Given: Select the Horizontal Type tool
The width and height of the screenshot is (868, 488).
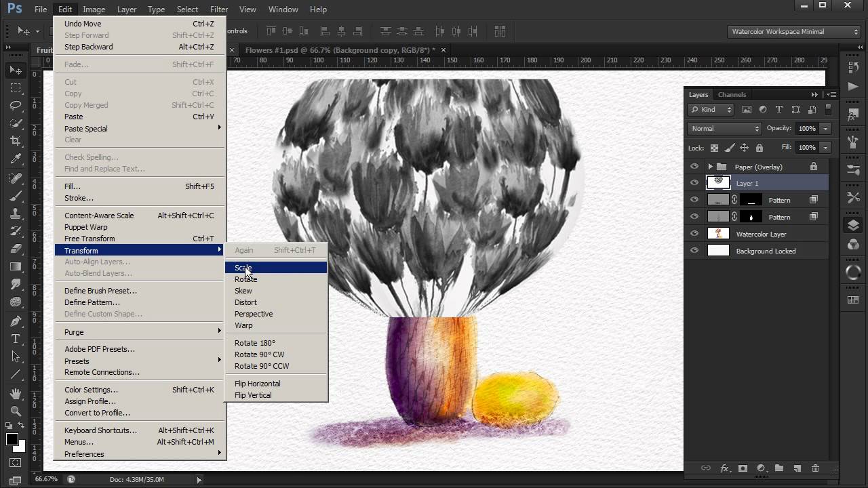Looking at the screenshot, I should coord(16,339).
